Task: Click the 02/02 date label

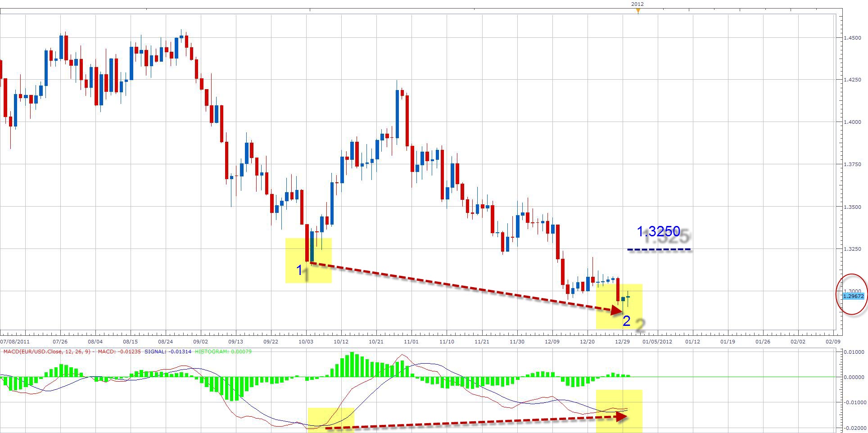Action: pyautogui.click(x=798, y=342)
